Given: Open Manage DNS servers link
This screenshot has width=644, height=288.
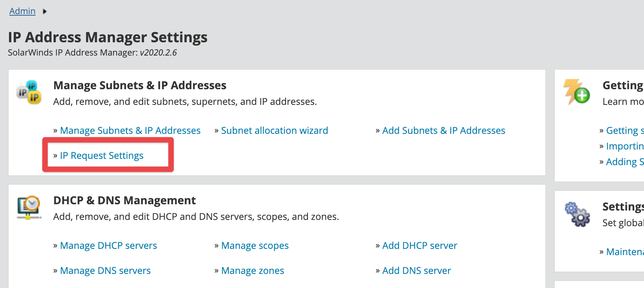Looking at the screenshot, I should [x=105, y=270].
